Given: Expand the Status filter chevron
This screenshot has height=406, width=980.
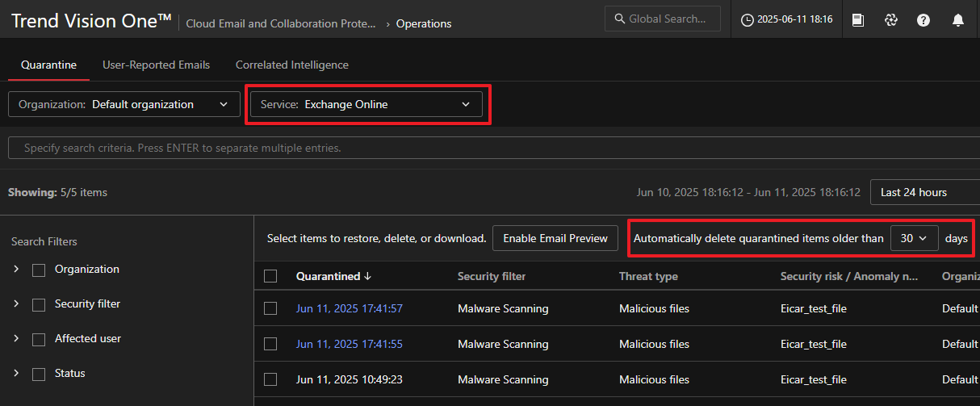Looking at the screenshot, I should [x=16, y=373].
